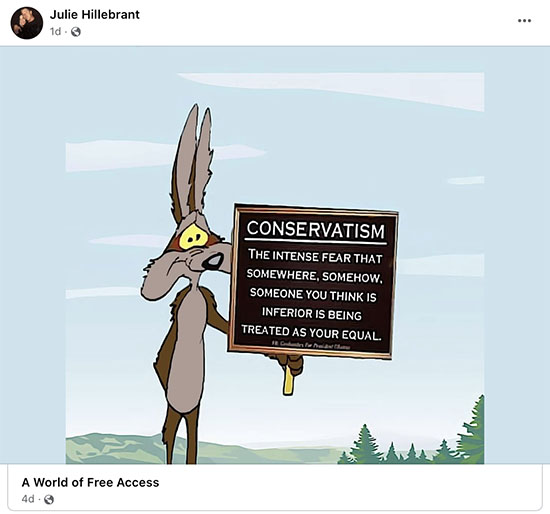The height and width of the screenshot is (514, 550).
Task: Click the CONSERVATISM heading on the sign
Action: coord(315,229)
